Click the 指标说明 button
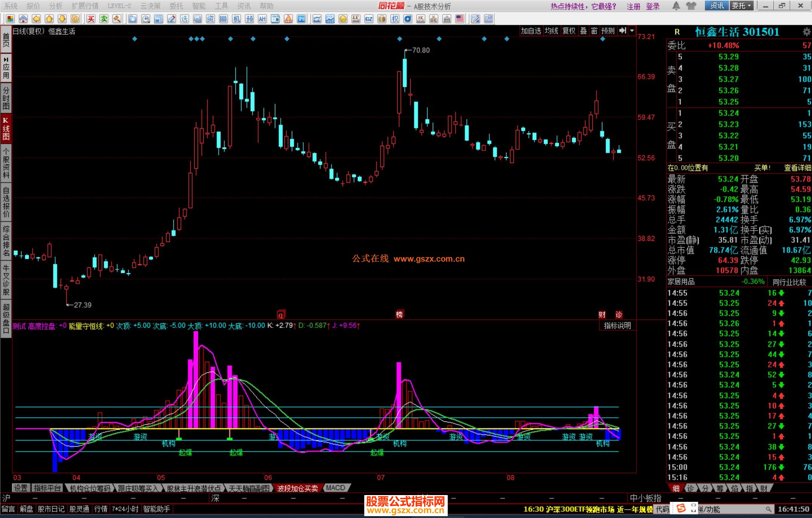This screenshot has width=812, height=518. (617, 326)
